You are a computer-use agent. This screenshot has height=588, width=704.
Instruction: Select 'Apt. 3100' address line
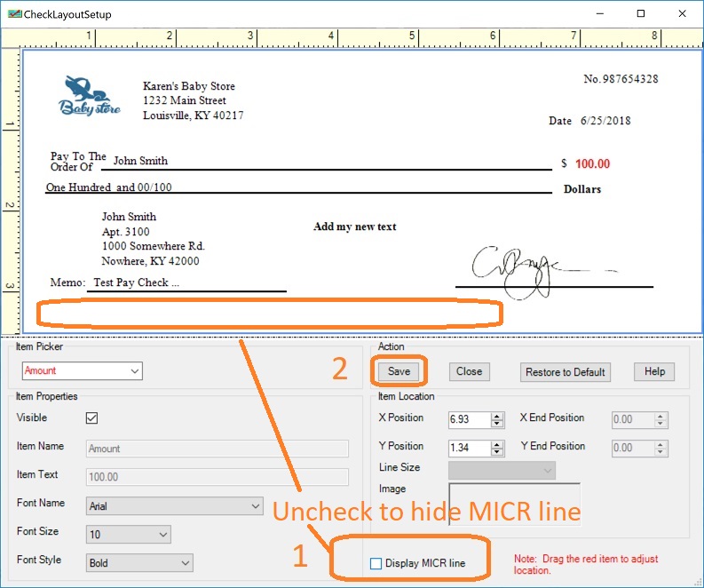click(126, 232)
